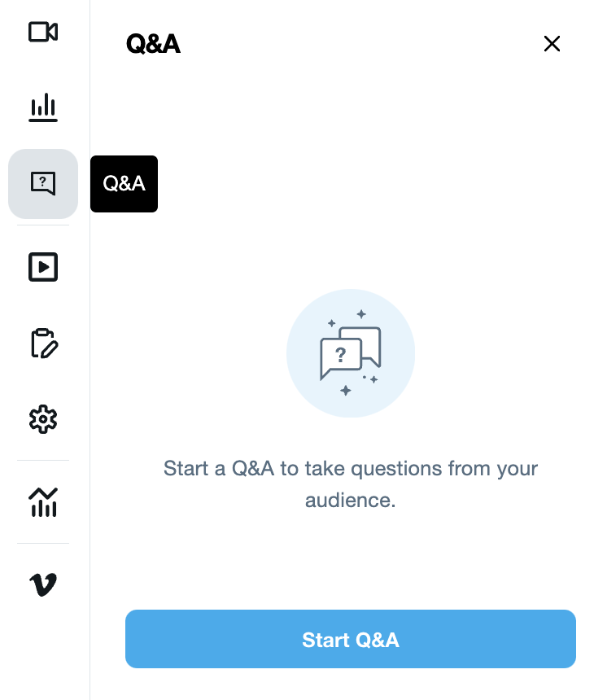Close the Q&A panel with X
The width and height of the screenshot is (607, 700).
[x=552, y=44]
